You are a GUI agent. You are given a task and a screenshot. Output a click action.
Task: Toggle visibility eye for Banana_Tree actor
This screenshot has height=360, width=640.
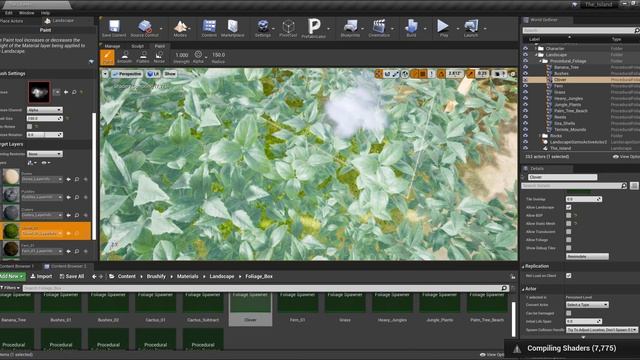[x=525, y=67]
